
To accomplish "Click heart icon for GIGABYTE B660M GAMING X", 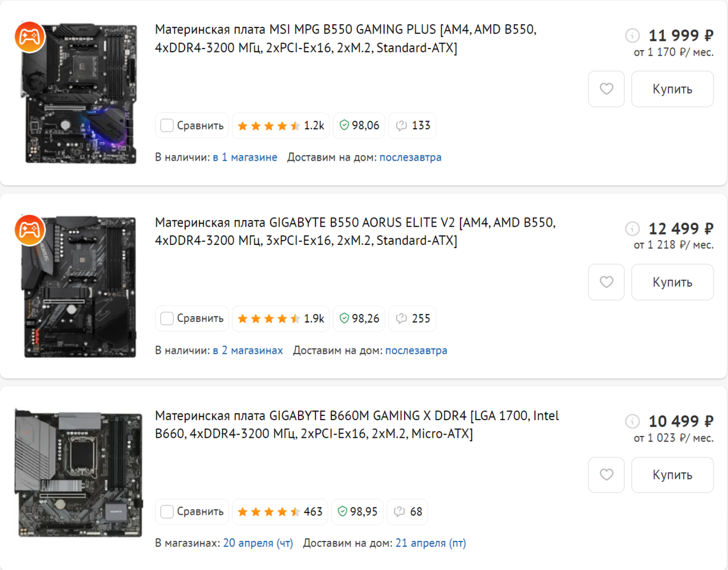I will point(606,475).
